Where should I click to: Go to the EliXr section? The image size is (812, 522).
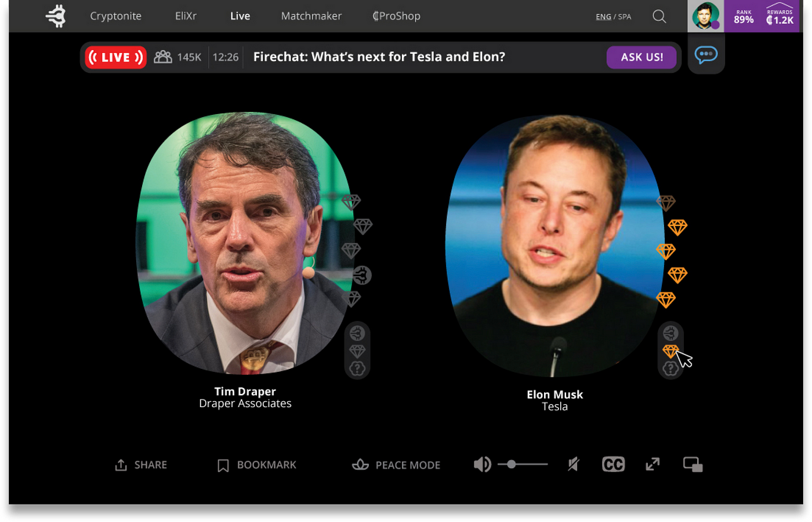tap(186, 16)
